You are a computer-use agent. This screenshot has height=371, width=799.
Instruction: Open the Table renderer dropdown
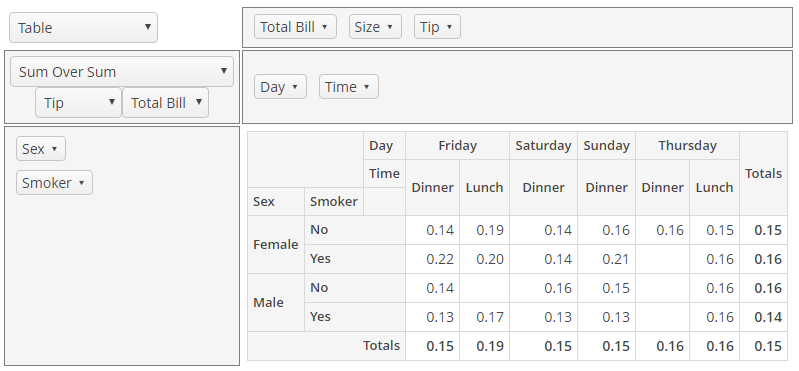coord(84,28)
